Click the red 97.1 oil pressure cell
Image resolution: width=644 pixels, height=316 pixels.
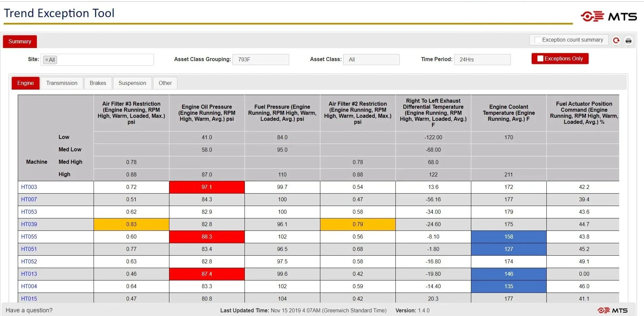click(x=207, y=187)
